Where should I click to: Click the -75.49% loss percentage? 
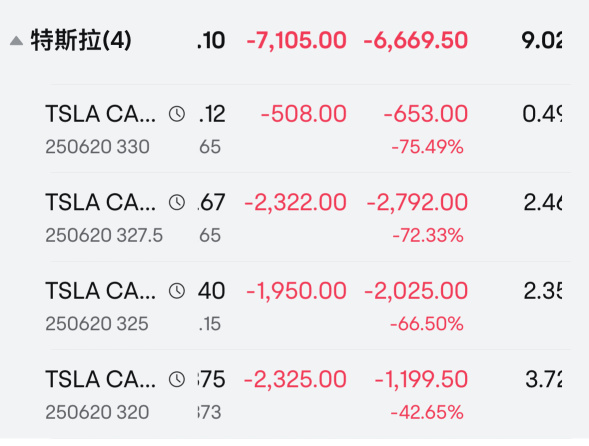pyautogui.click(x=427, y=147)
